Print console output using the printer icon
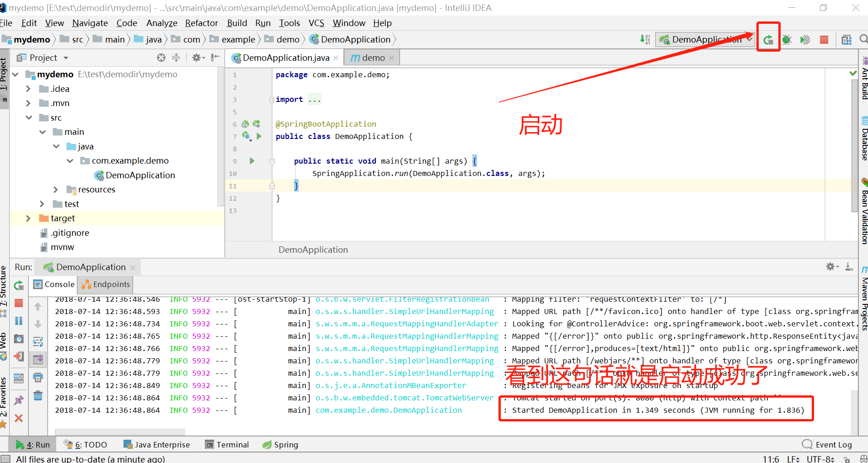The height and width of the screenshot is (463, 868). [x=38, y=378]
